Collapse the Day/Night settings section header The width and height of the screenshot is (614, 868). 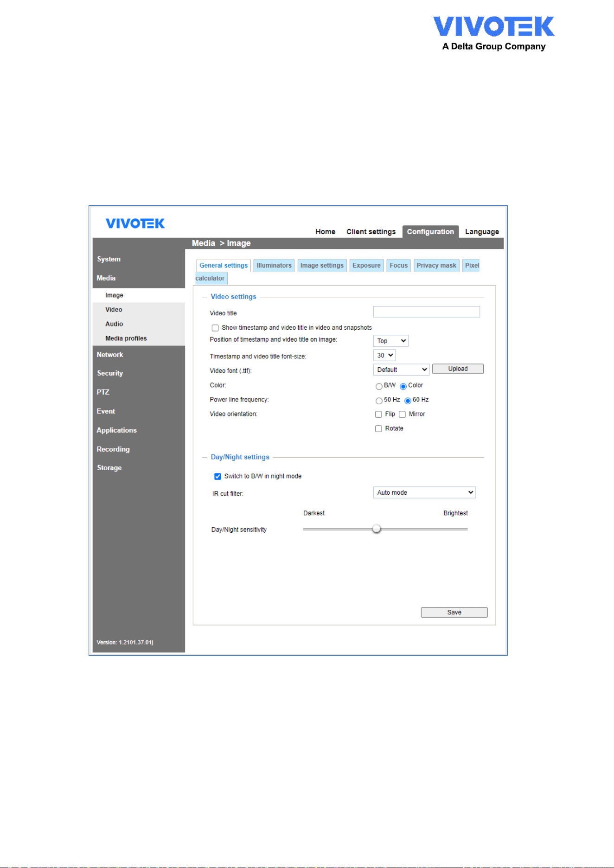240,457
